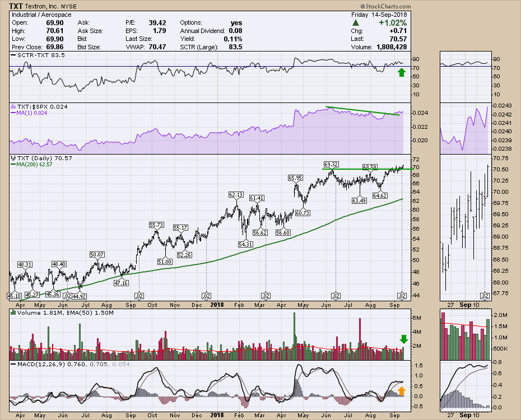Click the 60.73 low price label
521x420 pixels.
click(x=303, y=213)
